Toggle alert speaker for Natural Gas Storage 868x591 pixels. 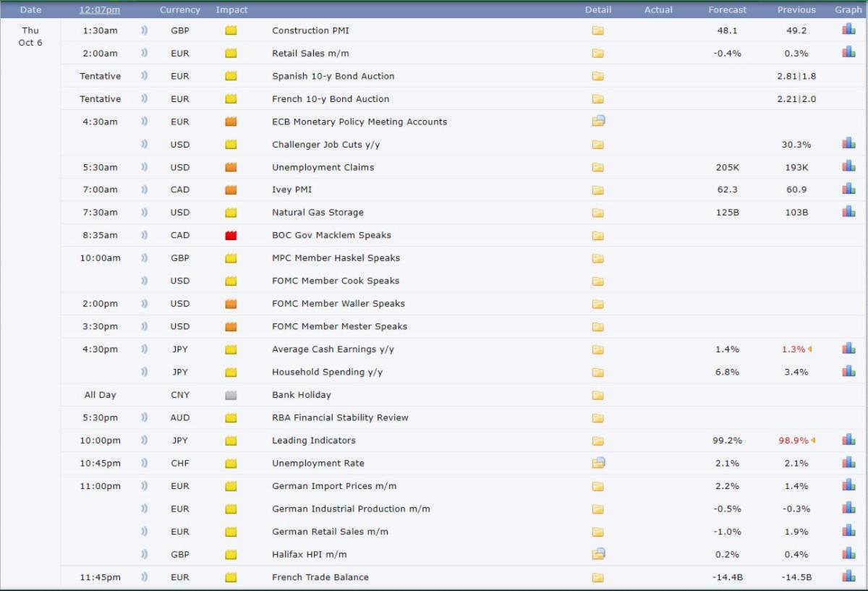pos(144,213)
